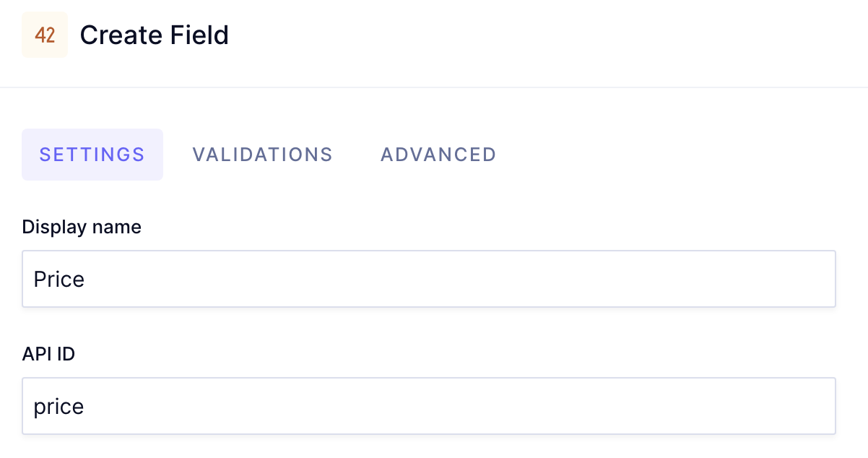Click the Display name label
This screenshot has height=458, width=868.
(82, 227)
